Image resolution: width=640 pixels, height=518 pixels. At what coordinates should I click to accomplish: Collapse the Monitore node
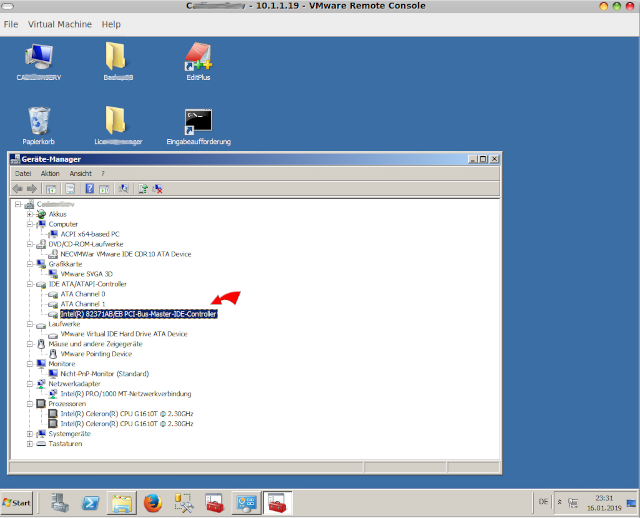pos(29,364)
